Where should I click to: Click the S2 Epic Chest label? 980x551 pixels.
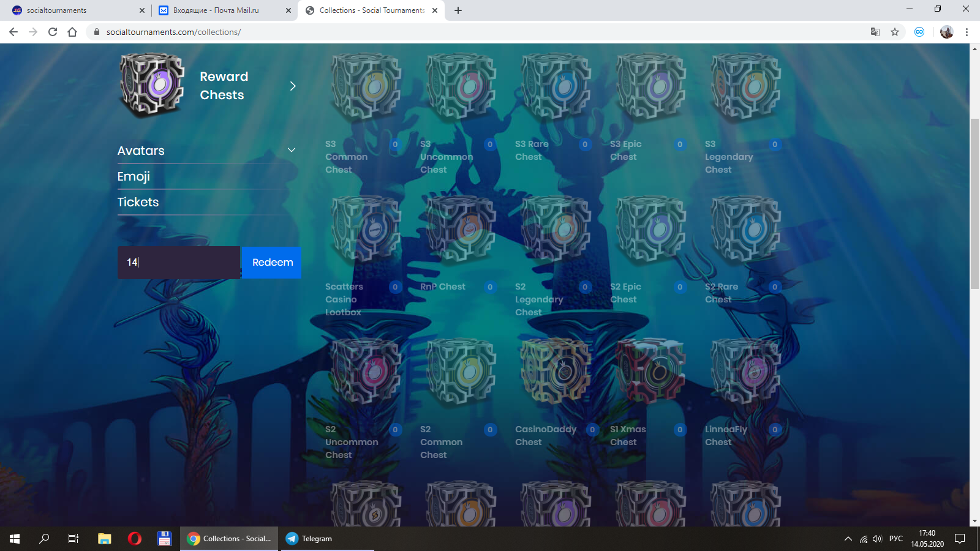click(x=625, y=293)
